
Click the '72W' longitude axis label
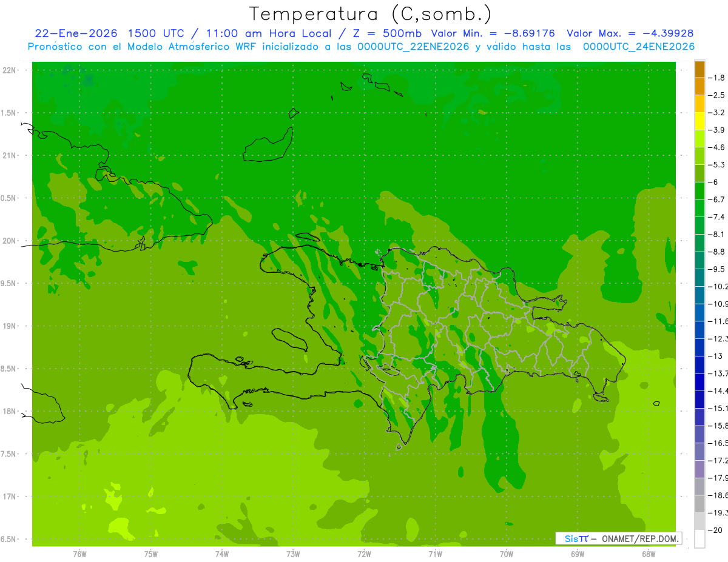pyautogui.click(x=364, y=554)
